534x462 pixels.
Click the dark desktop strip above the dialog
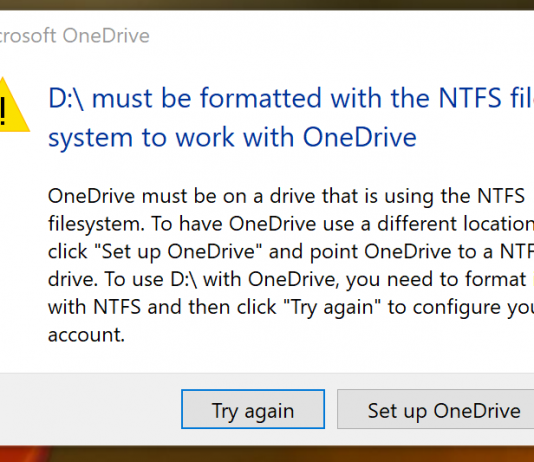point(267,5)
